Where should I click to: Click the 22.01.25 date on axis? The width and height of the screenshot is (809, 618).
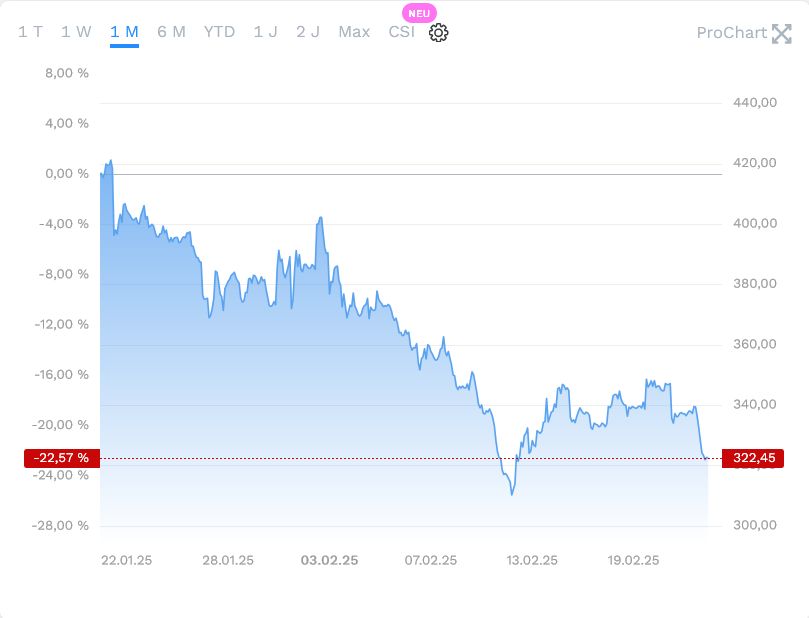[x=127, y=560]
